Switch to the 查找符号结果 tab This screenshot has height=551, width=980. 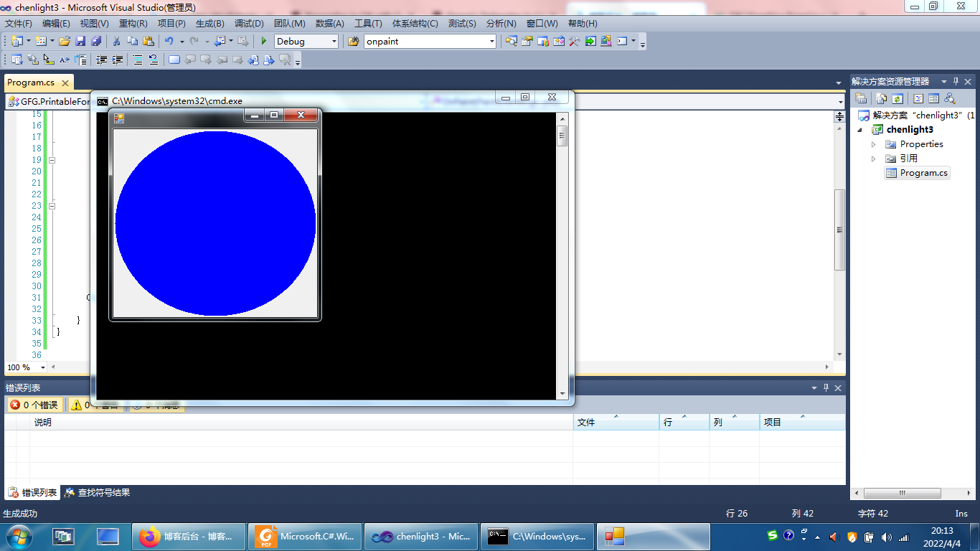pos(98,493)
